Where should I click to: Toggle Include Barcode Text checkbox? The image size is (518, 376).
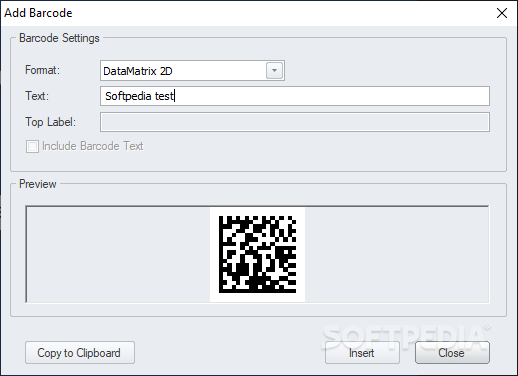click(x=32, y=146)
